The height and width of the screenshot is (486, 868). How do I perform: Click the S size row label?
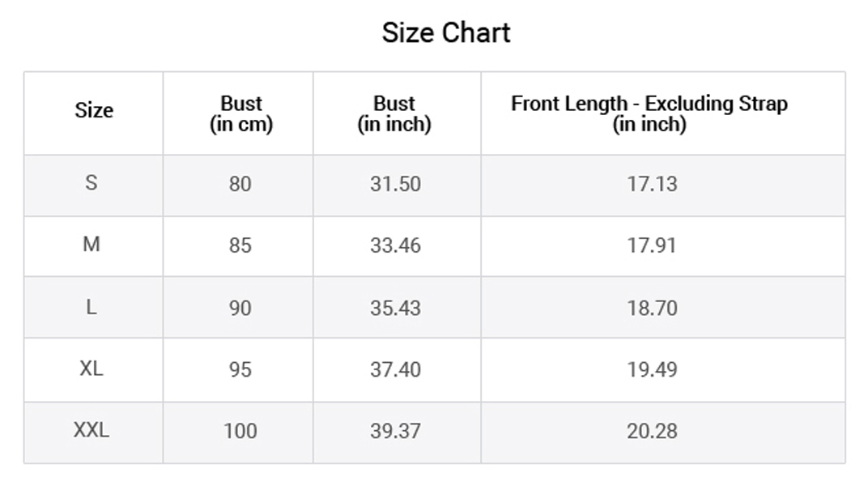(91, 183)
